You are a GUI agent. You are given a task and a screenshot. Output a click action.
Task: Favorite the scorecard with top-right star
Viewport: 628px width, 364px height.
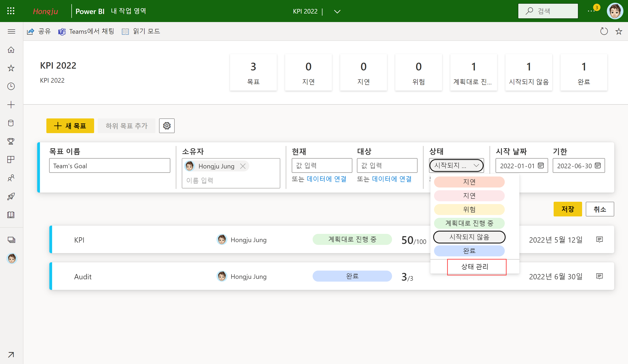(x=619, y=31)
